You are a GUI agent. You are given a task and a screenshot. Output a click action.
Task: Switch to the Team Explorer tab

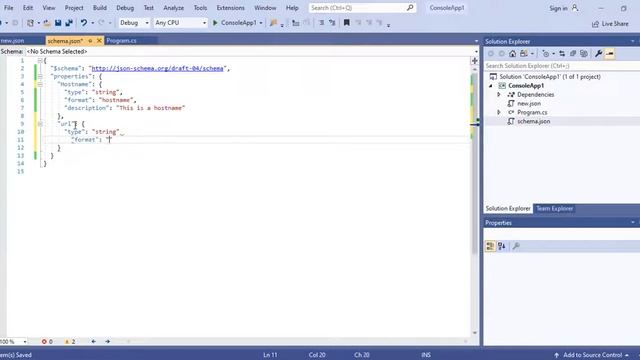click(554, 209)
